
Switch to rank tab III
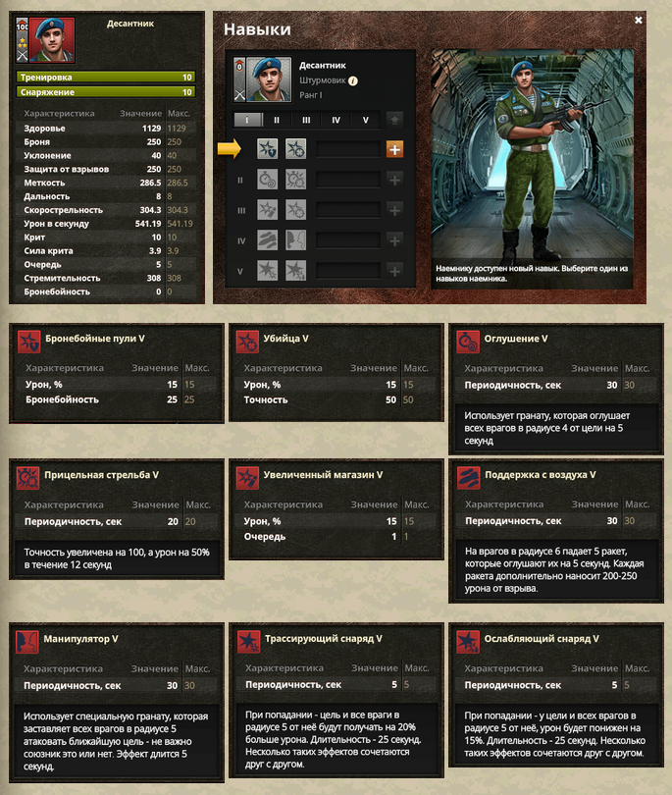point(306,120)
